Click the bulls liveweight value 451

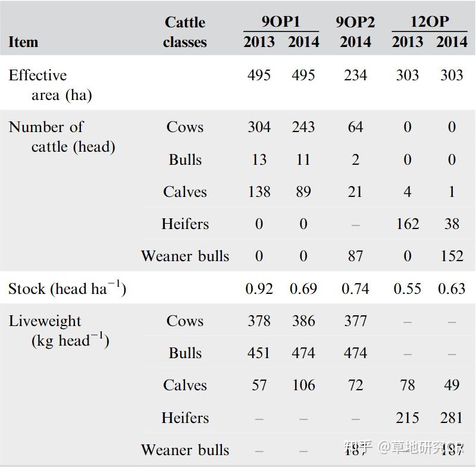[x=259, y=353]
